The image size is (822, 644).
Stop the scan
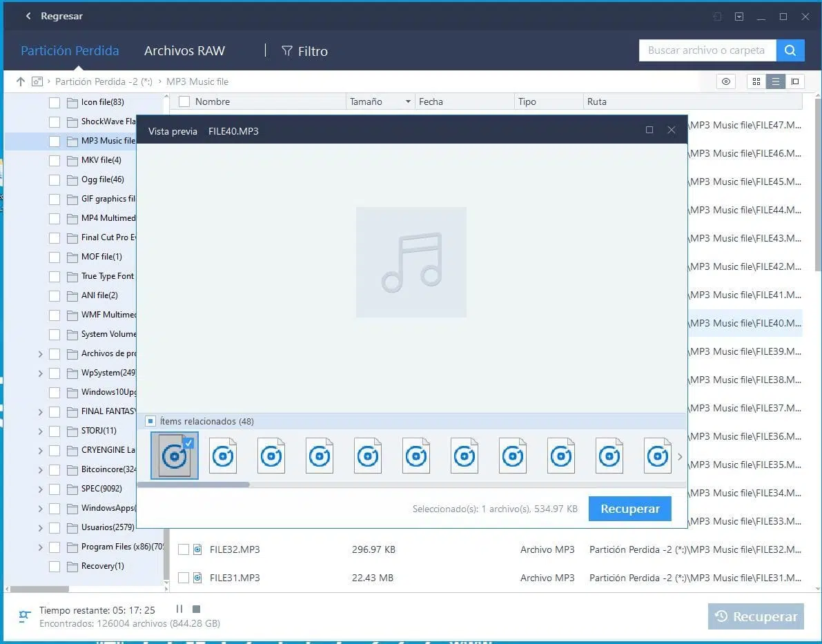point(196,609)
